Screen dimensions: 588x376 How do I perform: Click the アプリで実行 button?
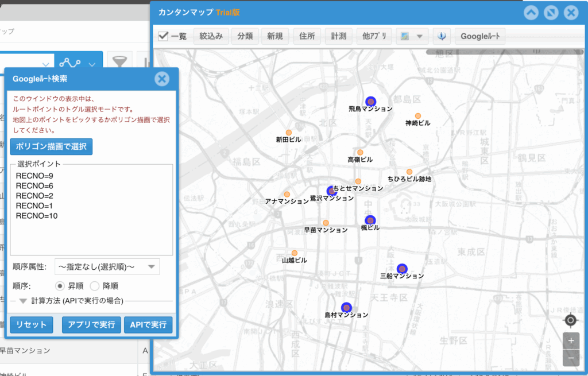pos(91,325)
